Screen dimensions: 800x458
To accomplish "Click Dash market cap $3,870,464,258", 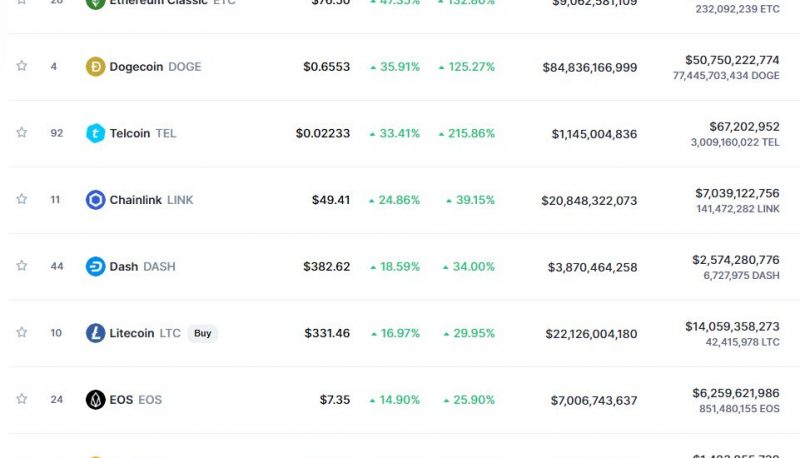I will click(592, 267).
